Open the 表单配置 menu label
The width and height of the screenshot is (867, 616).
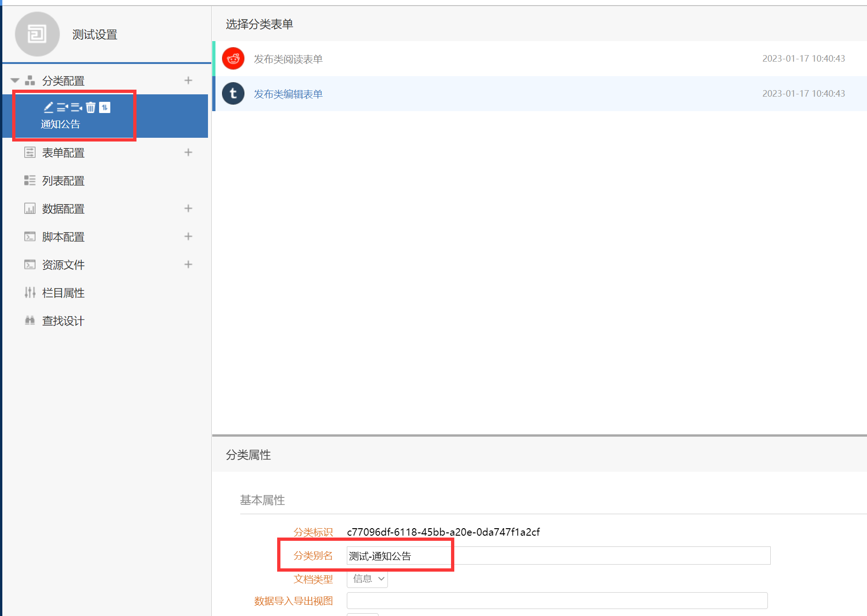pyautogui.click(x=63, y=153)
